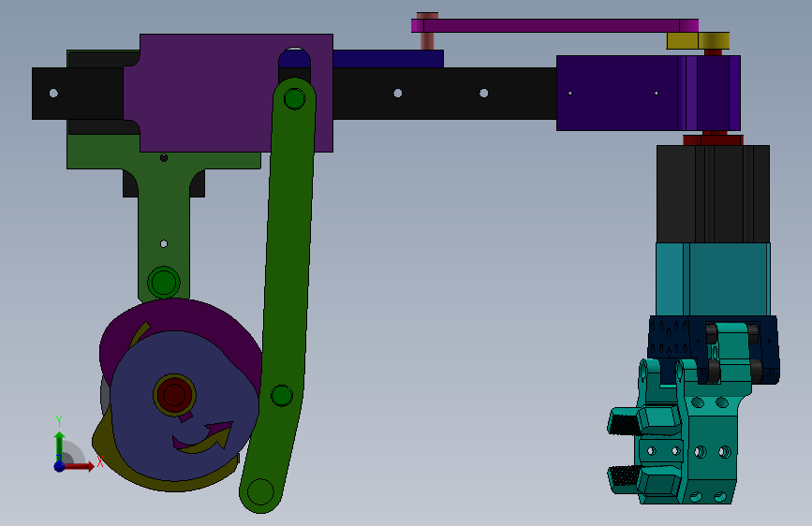Select the yellow block under magenta bar's right end

tap(698, 40)
